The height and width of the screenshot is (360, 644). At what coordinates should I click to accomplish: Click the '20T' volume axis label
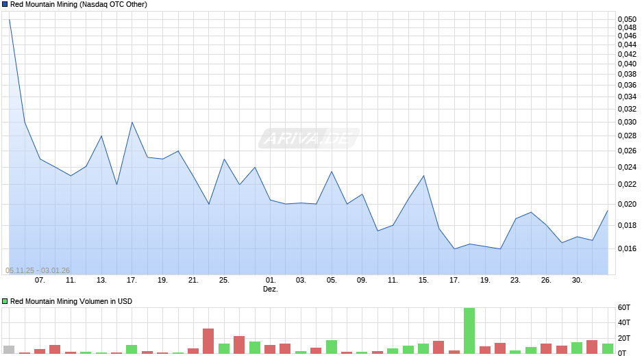point(624,338)
